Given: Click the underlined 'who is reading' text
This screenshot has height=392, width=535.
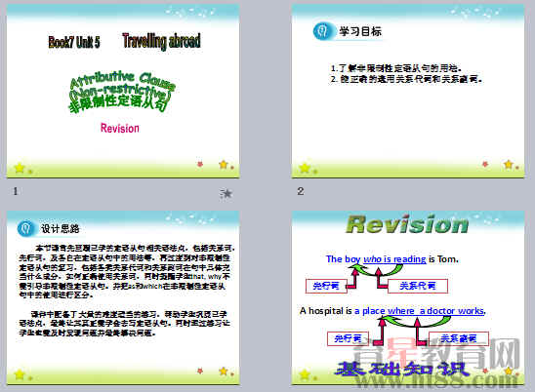Looking at the screenshot, I should point(394,259).
